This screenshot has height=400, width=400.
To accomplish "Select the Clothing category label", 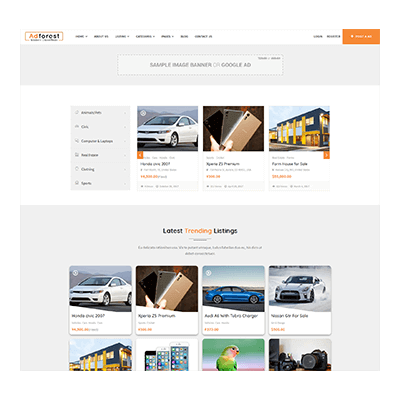I will pyautogui.click(x=88, y=169).
